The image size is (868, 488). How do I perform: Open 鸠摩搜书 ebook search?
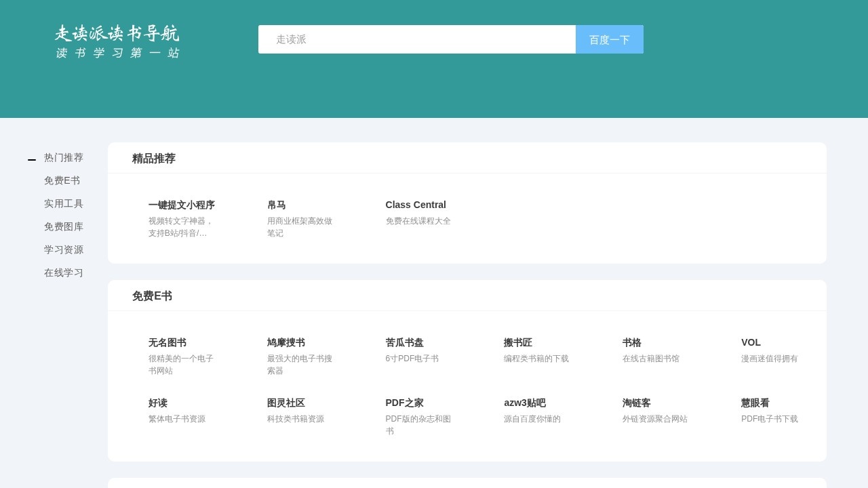(x=285, y=342)
